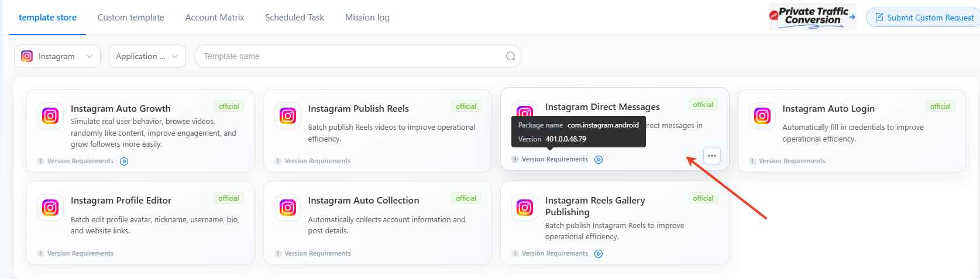Focus the Template name search field
The width and height of the screenshot is (980, 279).
pyautogui.click(x=357, y=56)
